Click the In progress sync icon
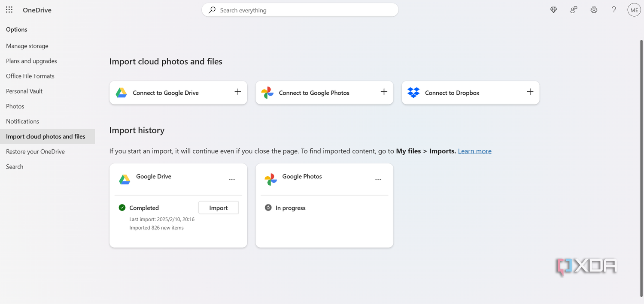 tap(268, 208)
